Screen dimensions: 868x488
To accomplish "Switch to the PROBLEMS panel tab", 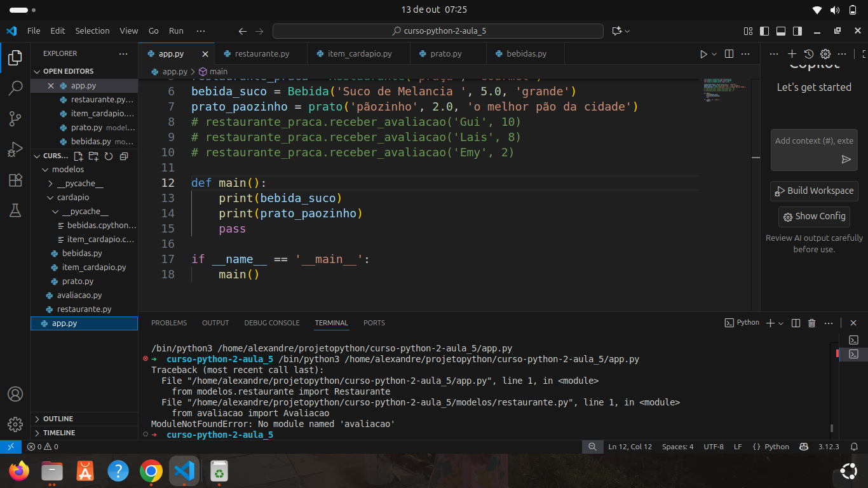I will coord(169,323).
